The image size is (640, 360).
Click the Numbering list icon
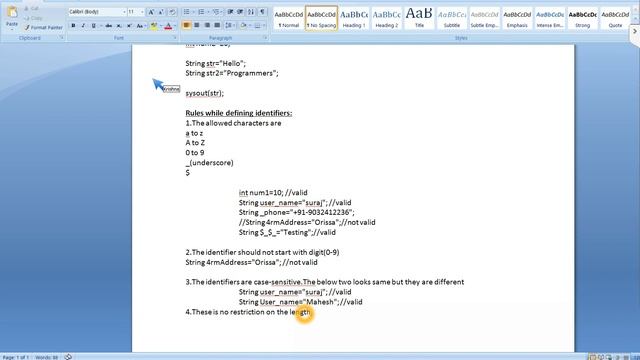pos(201,12)
